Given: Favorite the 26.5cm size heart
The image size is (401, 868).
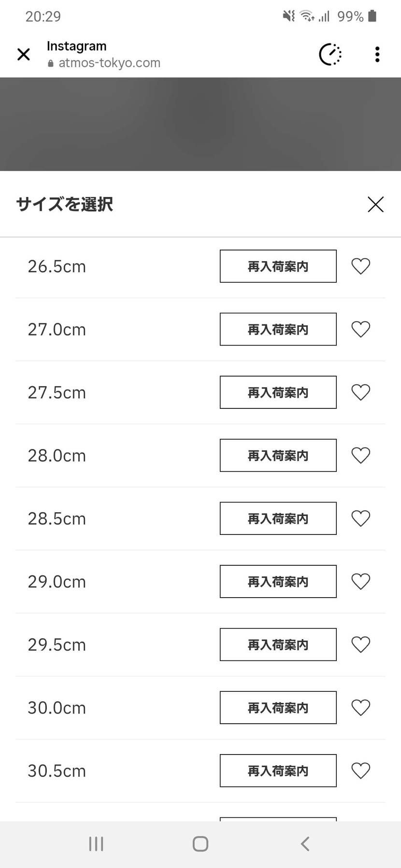Looking at the screenshot, I should point(360,266).
